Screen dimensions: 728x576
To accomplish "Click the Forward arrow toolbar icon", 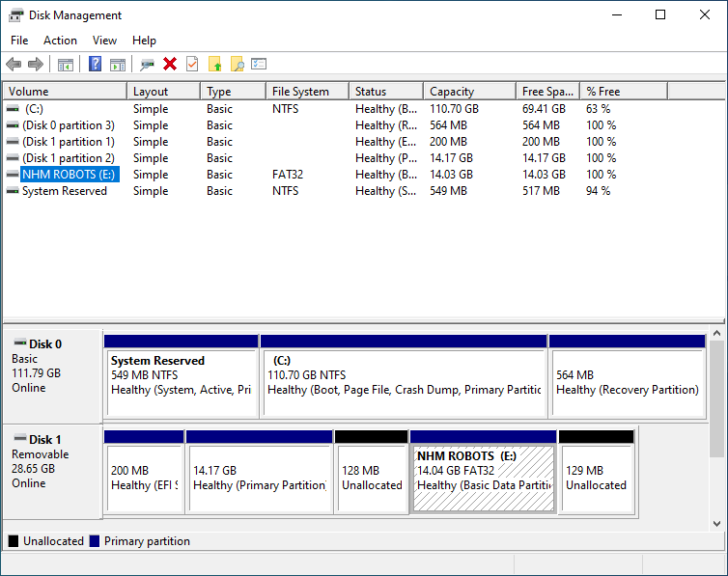I will click(36, 64).
